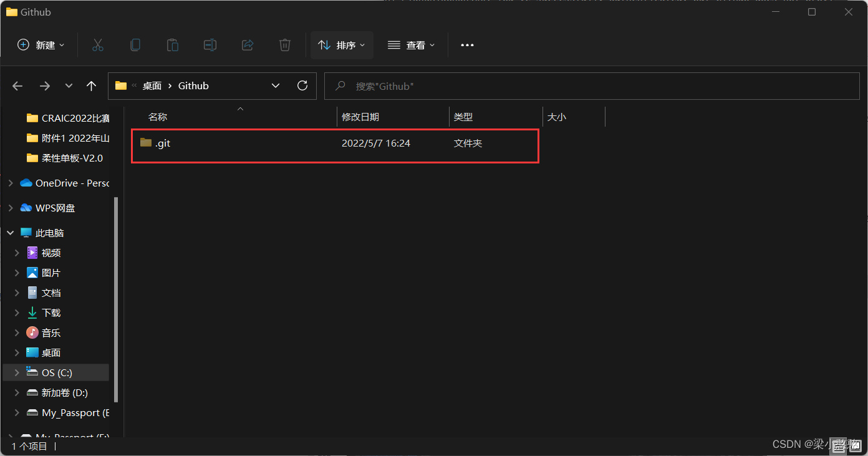Expand the WPS网盘 node
Viewport: 868px width, 456px height.
pos(10,208)
